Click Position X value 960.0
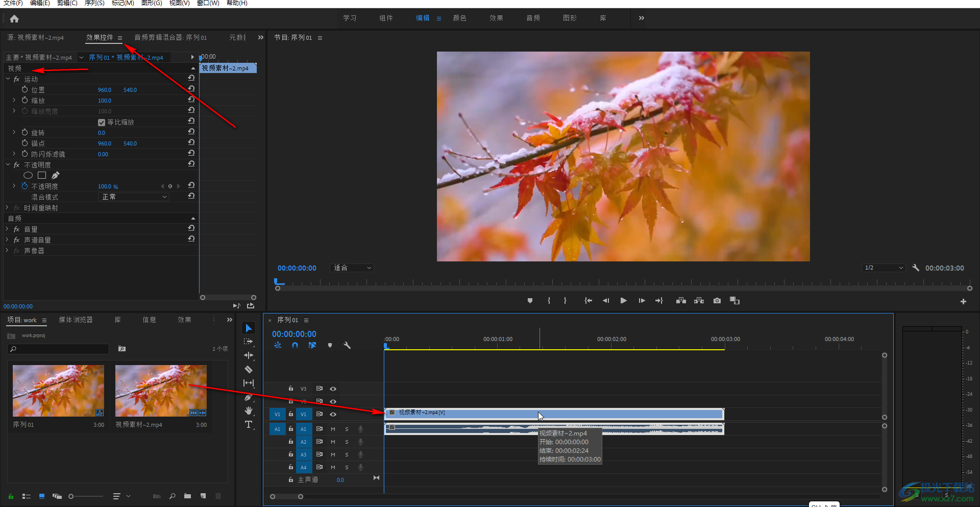980x507 pixels. click(105, 90)
